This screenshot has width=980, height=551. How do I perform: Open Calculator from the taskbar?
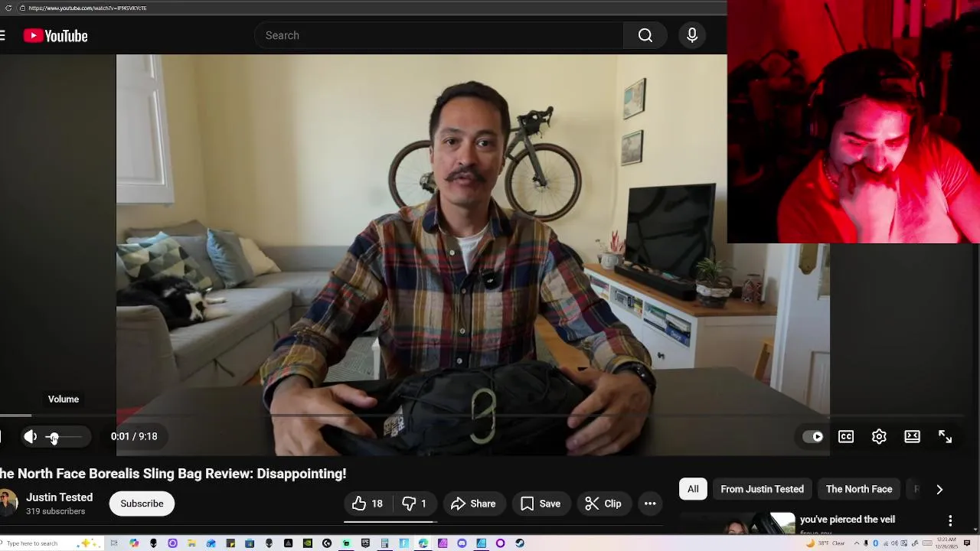pos(384,543)
